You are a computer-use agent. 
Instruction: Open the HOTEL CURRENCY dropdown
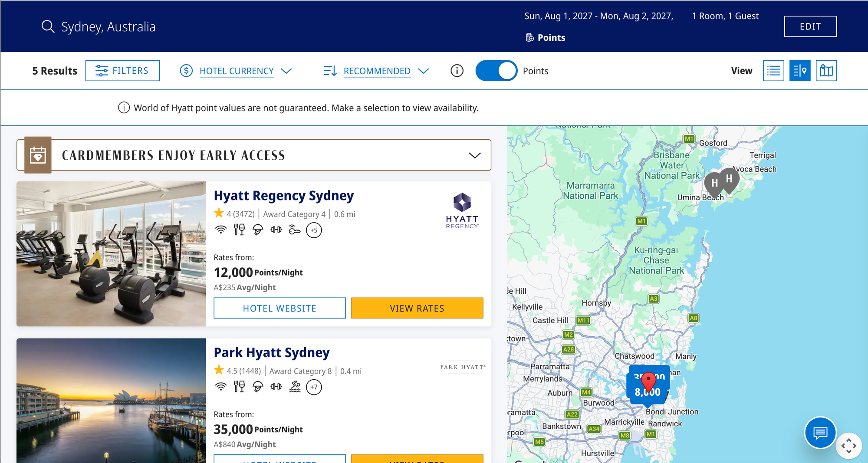(x=237, y=71)
